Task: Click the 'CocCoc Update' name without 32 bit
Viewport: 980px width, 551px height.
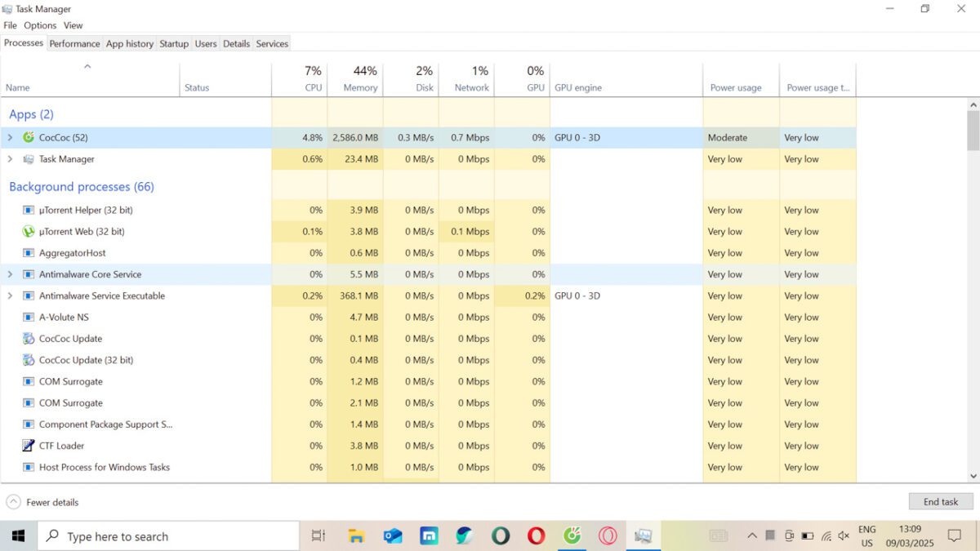Action: click(x=70, y=339)
